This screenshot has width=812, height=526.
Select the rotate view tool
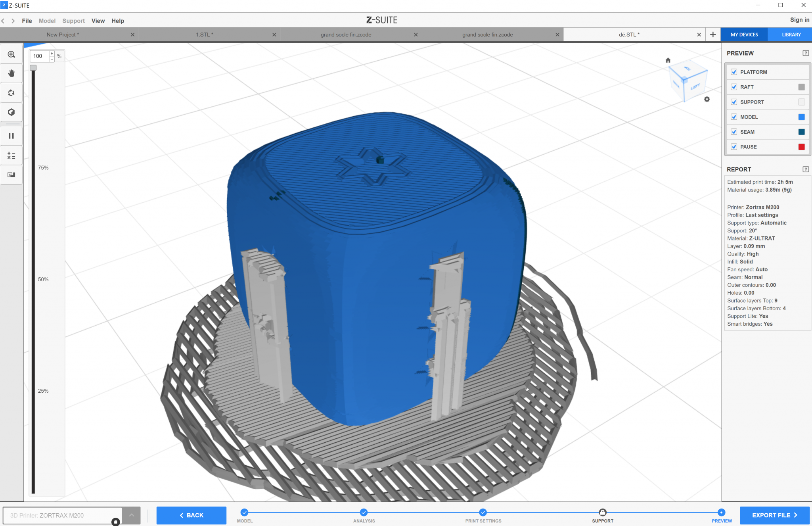click(x=11, y=93)
